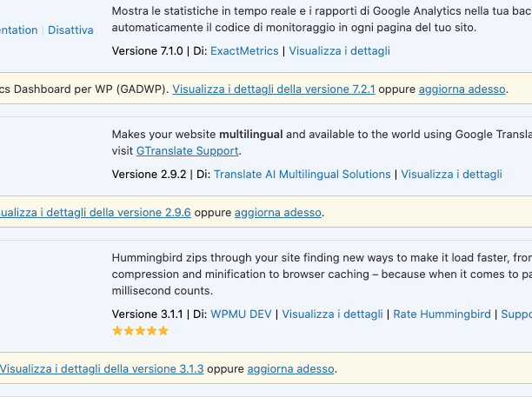The height and width of the screenshot is (397, 532).
Task: Click the Versione 3.1.1 text for Hummingbird
Action: pyautogui.click(x=147, y=314)
